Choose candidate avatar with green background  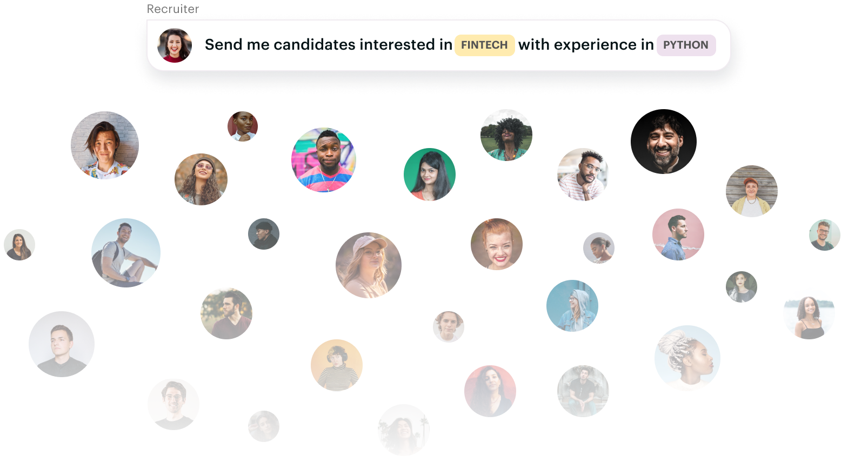coord(430,175)
